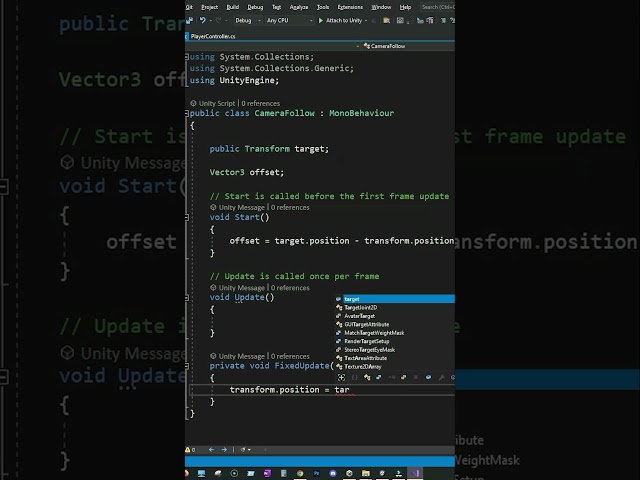Open OneNote from the taskbar
The height and width of the screenshot is (480, 640).
267,473
